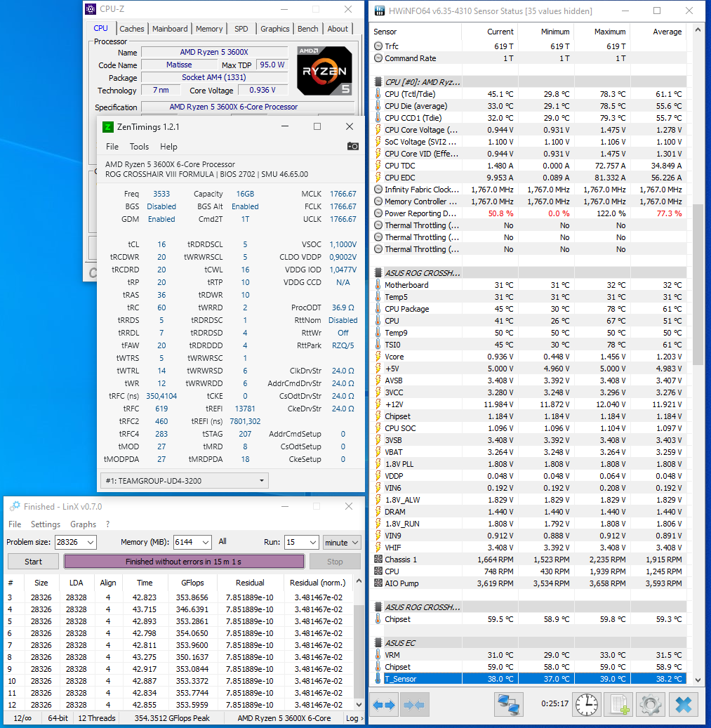Close HWiNFO sensors with blue X icon
711x728 pixels.
tap(683, 705)
